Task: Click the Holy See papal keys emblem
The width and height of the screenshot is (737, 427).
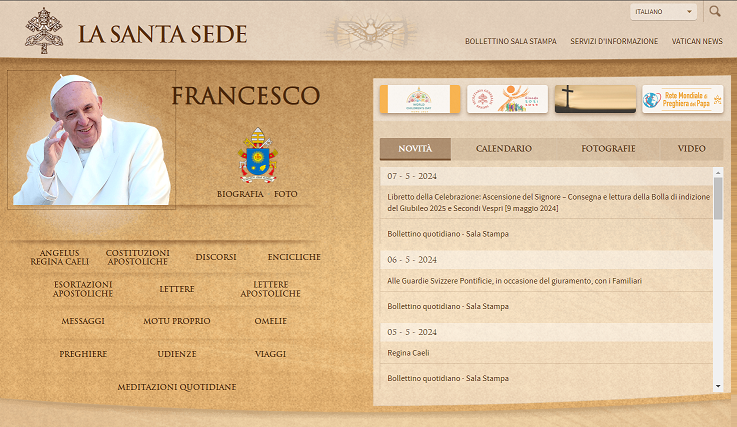Action: [x=44, y=31]
